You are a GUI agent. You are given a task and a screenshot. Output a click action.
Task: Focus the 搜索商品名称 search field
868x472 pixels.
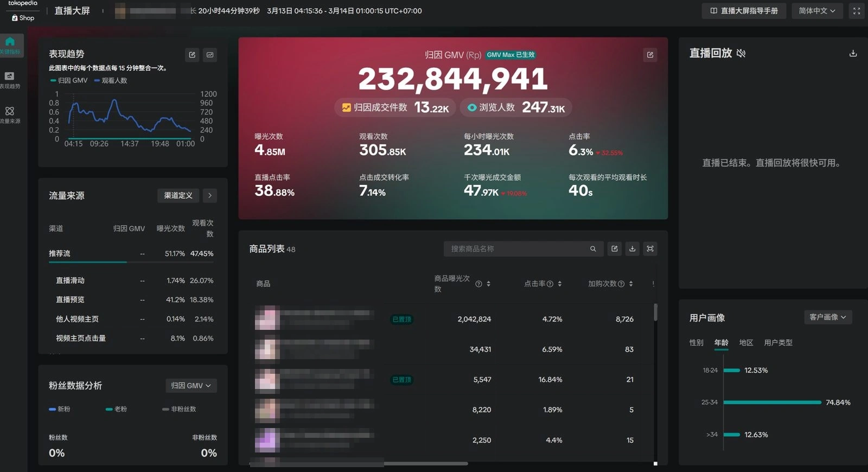coord(523,249)
